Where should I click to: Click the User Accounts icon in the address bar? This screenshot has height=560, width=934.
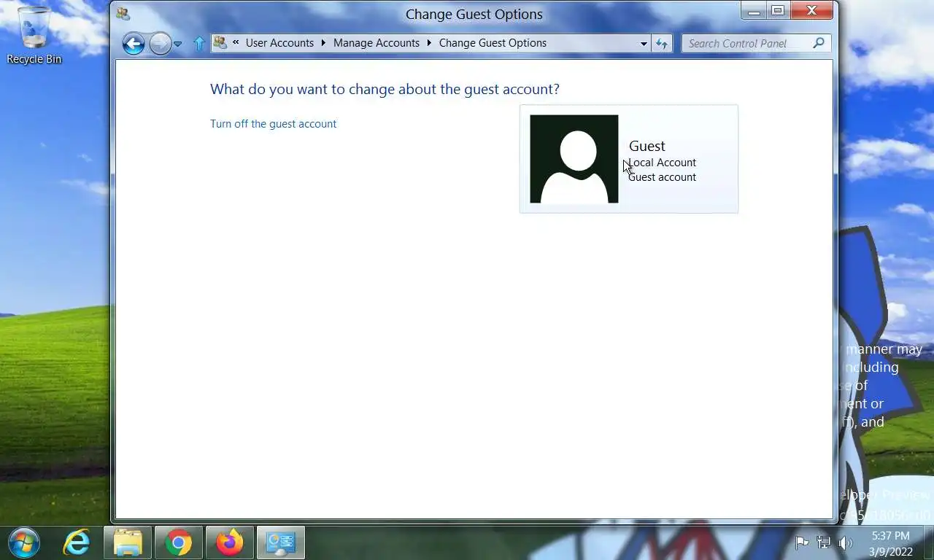[x=220, y=43]
